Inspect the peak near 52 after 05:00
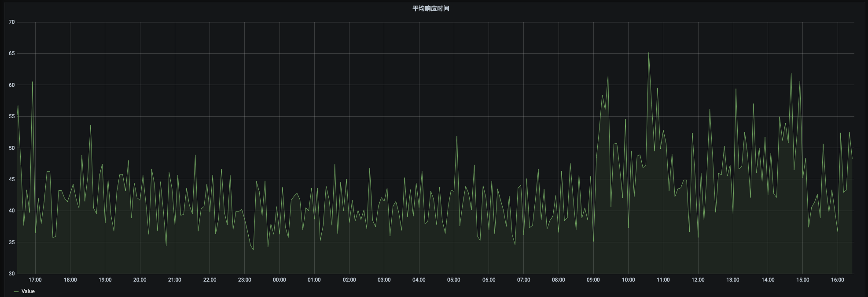This screenshot has height=297, width=868. [x=457, y=136]
